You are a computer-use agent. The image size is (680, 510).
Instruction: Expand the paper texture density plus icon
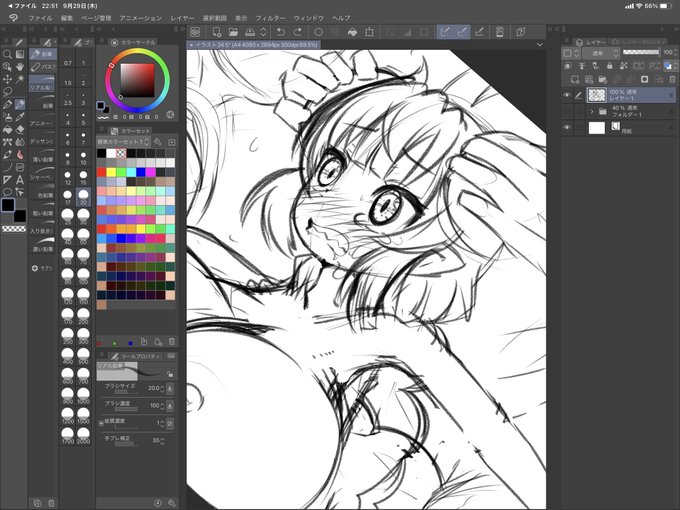[x=101, y=423]
